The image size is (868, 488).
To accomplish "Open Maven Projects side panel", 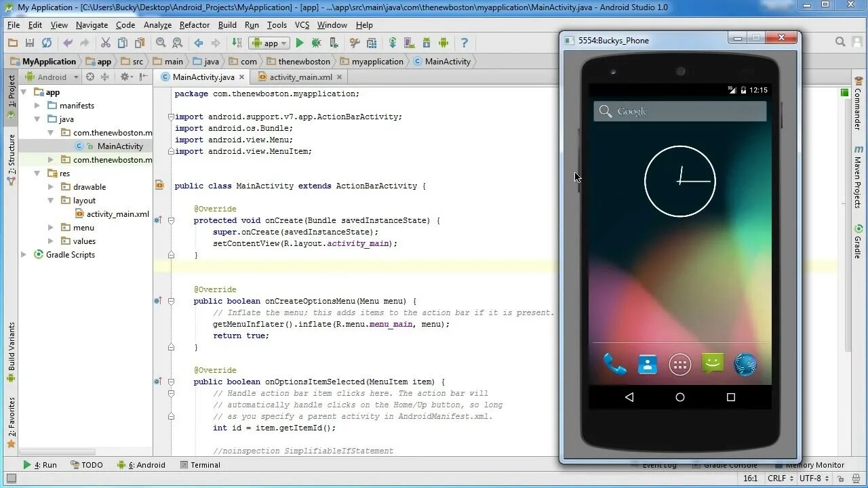I will click(859, 178).
